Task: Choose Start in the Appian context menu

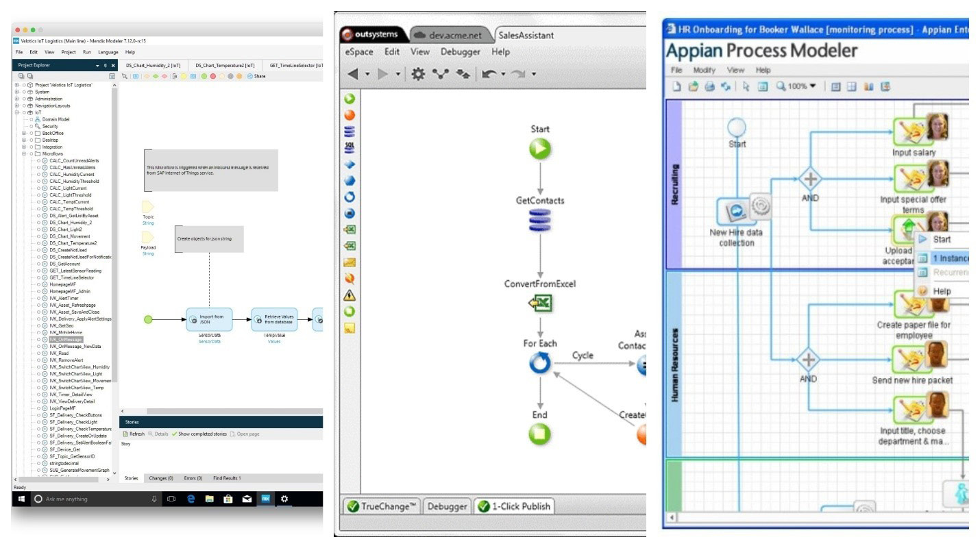Action: click(943, 239)
